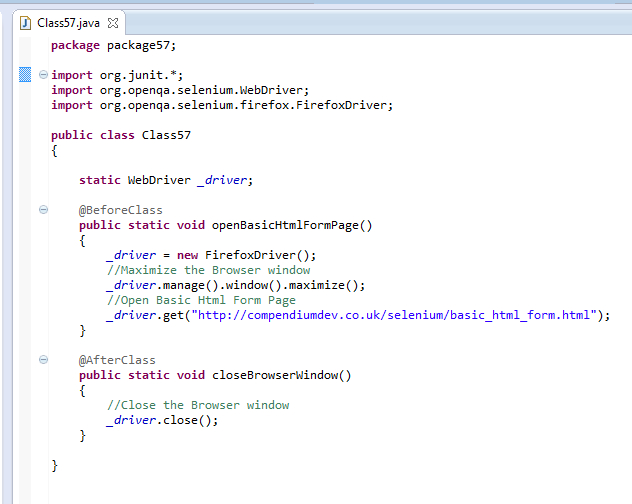This screenshot has height=504, width=632.
Task: Click the '_driver.close();' line
Action: coord(162,420)
